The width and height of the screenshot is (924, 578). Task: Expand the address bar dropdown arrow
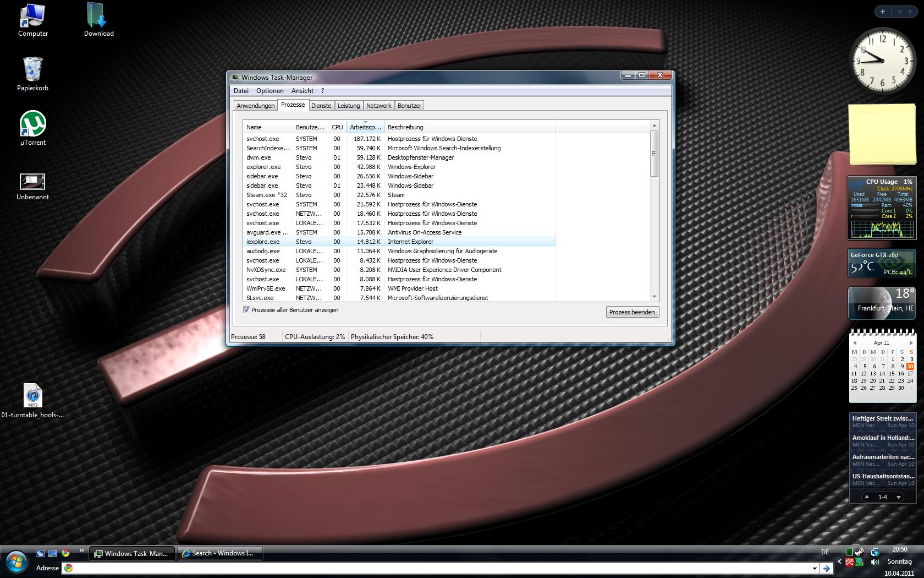pos(815,568)
